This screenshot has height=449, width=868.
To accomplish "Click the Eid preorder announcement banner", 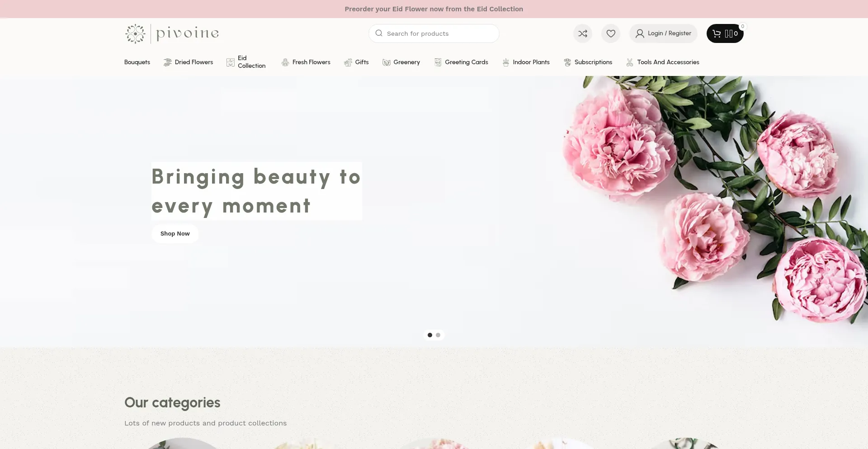I will pos(434,9).
